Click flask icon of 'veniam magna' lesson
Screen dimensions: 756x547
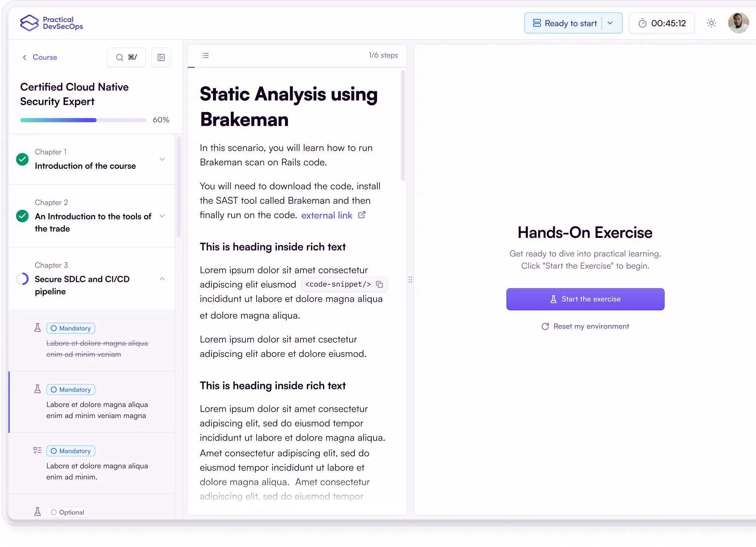37,389
